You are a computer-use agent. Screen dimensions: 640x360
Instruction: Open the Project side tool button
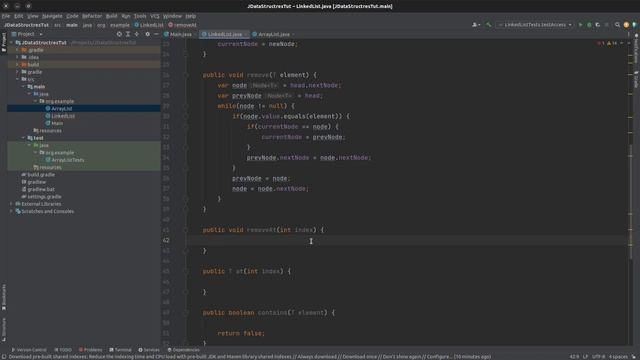4,42
